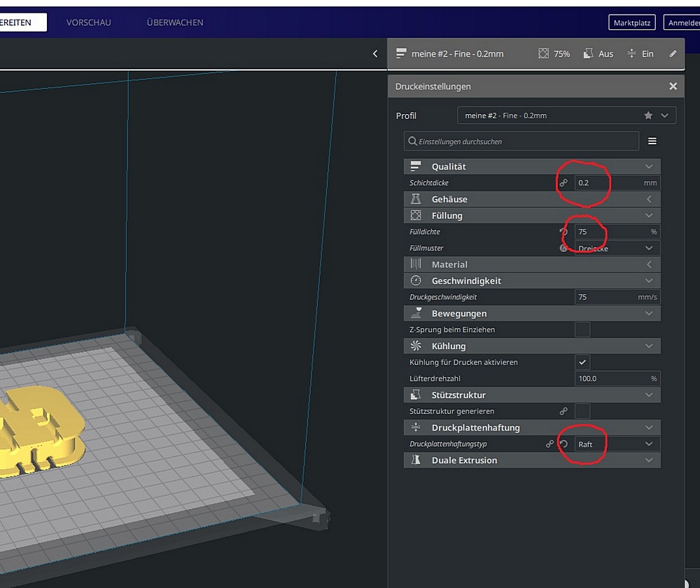Close the Druckeinstellungen panel

click(x=673, y=86)
